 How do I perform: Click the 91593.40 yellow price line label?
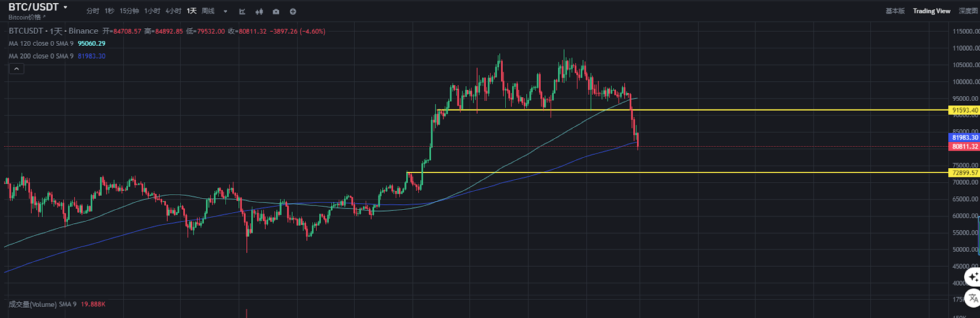pos(964,111)
